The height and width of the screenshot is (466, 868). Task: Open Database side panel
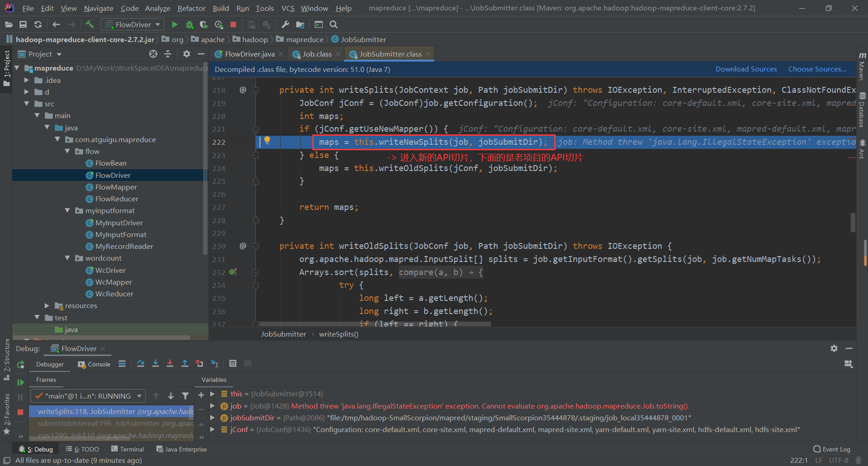862,110
